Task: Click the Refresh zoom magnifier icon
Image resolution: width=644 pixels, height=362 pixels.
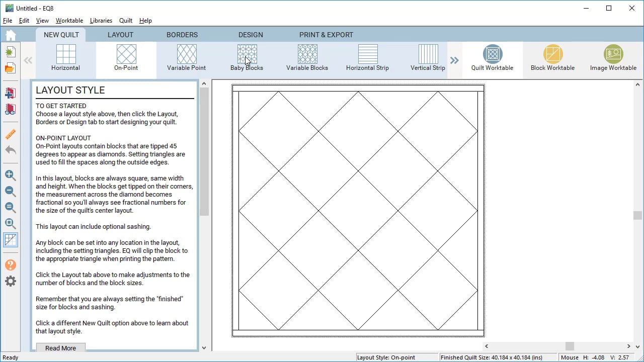Action: pyautogui.click(x=11, y=208)
